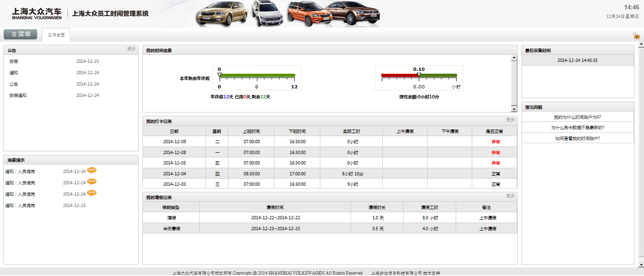
Task: Select the 2014-12-09 attendance row's 异常 status
Action: pyautogui.click(x=495, y=142)
